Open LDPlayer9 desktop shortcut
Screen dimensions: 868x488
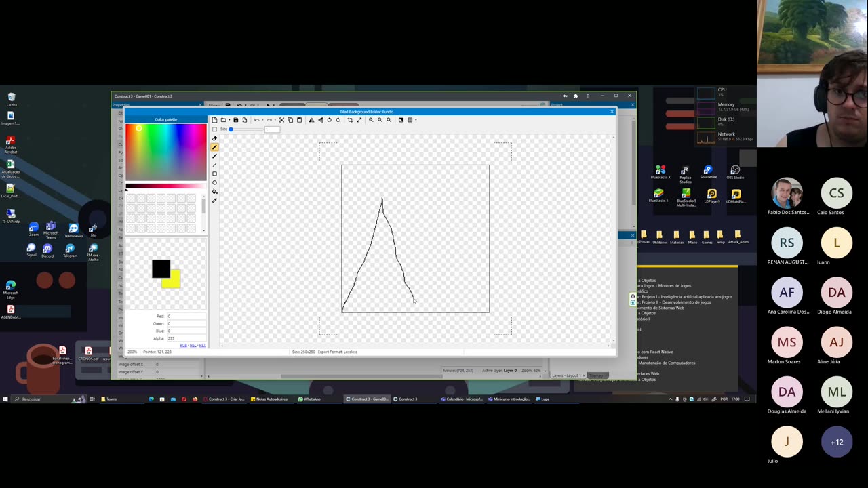pos(711,196)
